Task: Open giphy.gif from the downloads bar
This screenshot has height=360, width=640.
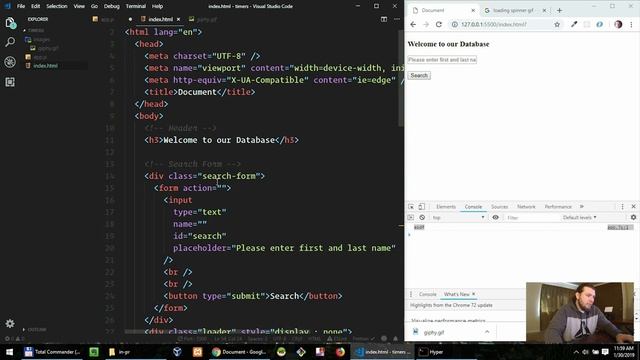Action: click(434, 333)
